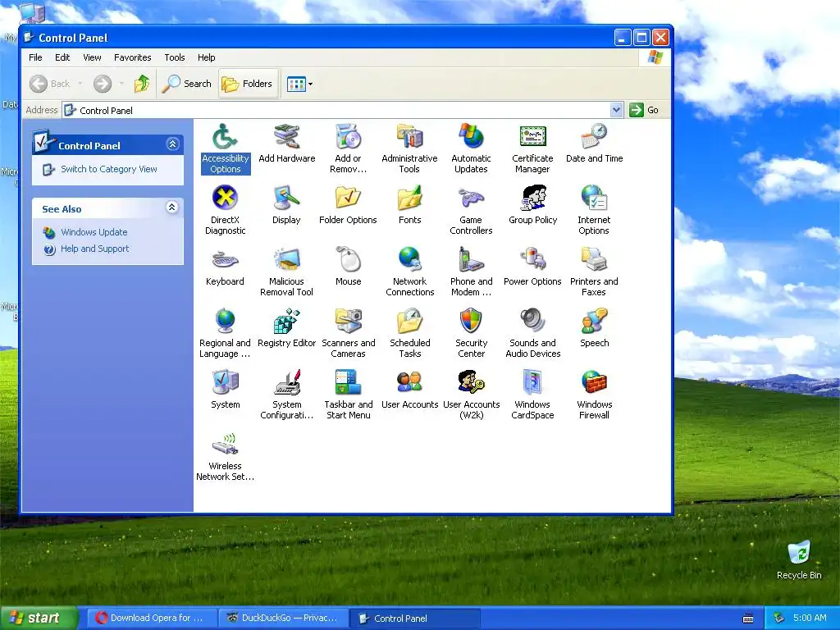The image size is (840, 630).
Task: Select the System icon
Action: click(x=225, y=390)
